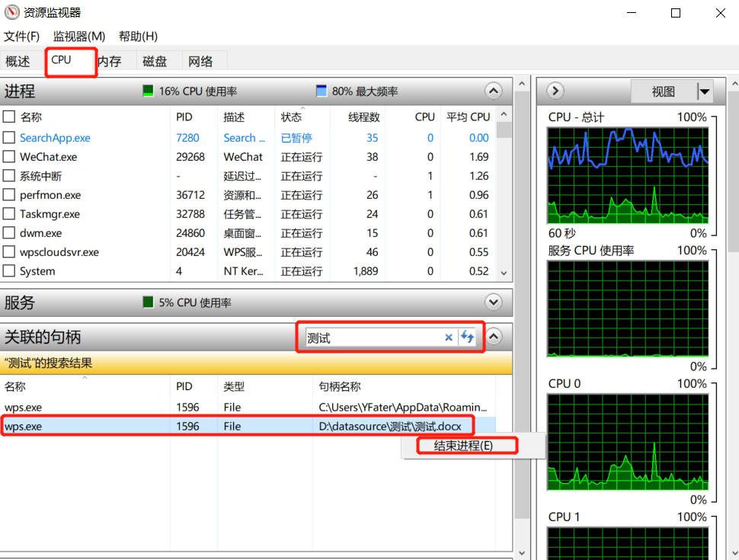Viewport: 739px width, 560px height.
Task: Switch to the 网络 tab
Action: 200,61
